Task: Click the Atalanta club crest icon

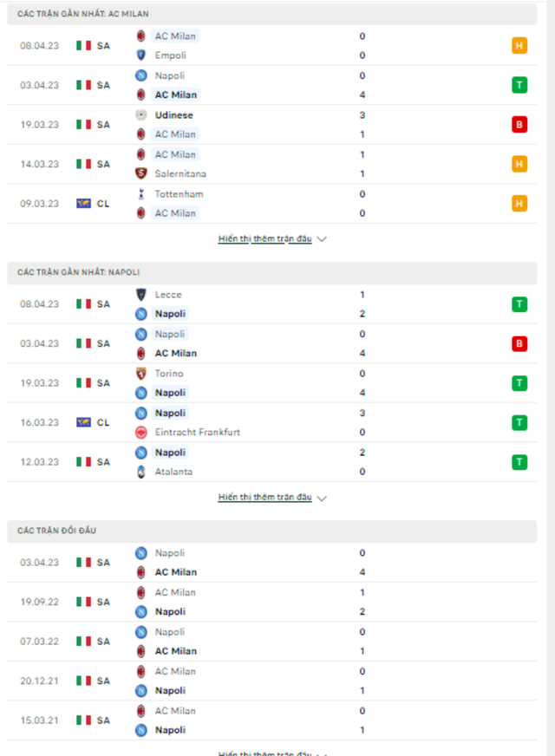Action: pos(140,472)
